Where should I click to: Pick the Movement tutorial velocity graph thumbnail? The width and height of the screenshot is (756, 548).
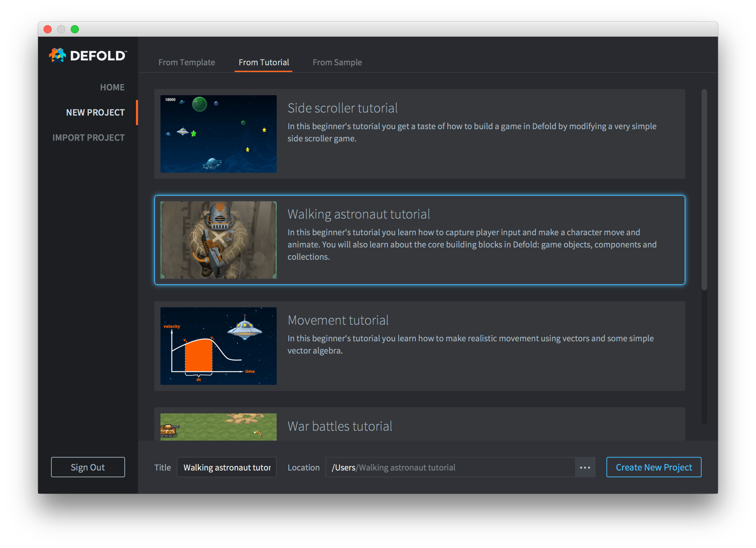[x=218, y=346]
